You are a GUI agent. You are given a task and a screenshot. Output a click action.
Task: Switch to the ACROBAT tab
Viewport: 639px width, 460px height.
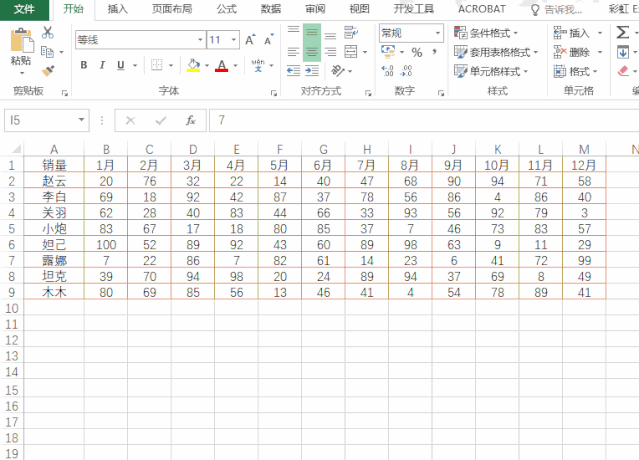click(482, 9)
